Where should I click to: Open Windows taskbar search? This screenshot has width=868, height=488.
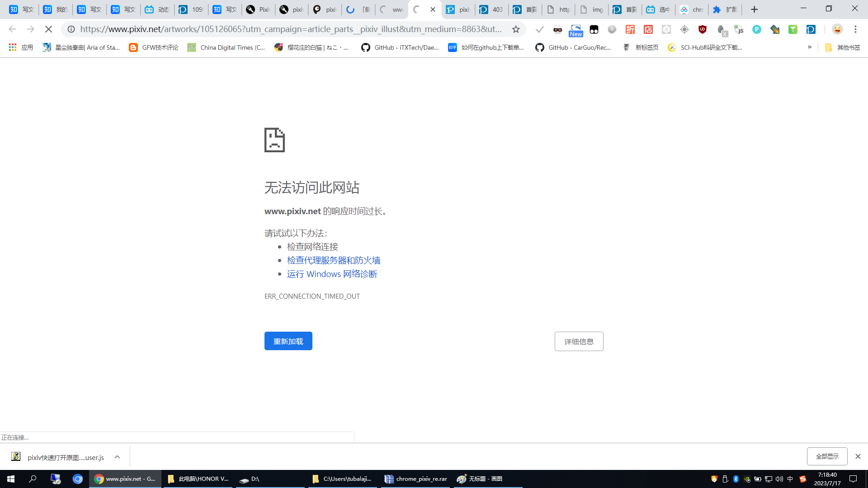pos(33,479)
